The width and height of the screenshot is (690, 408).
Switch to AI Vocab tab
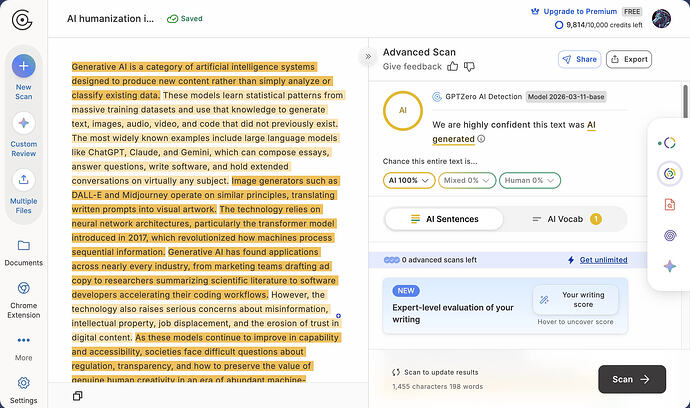(x=566, y=219)
